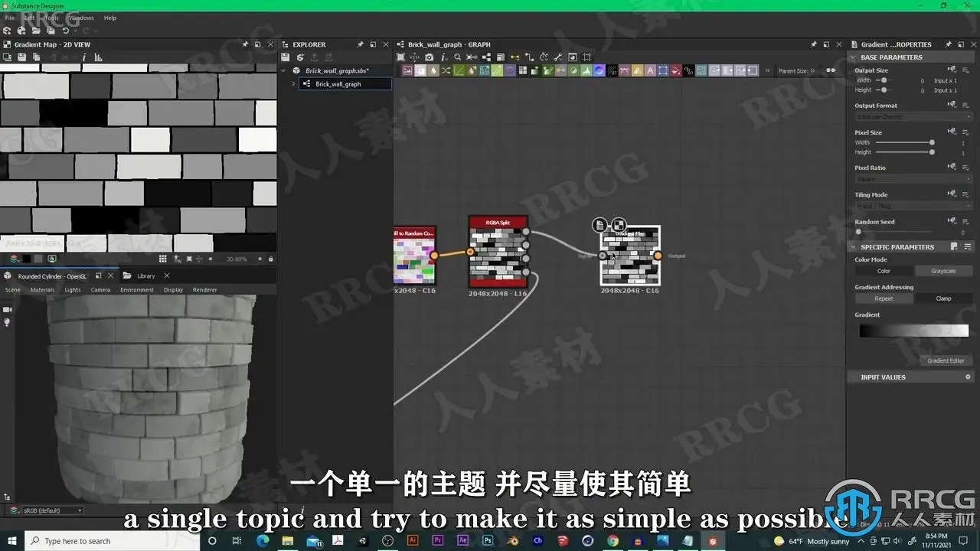
Task: Set Gradient Addressing to Clamp
Action: click(x=942, y=298)
